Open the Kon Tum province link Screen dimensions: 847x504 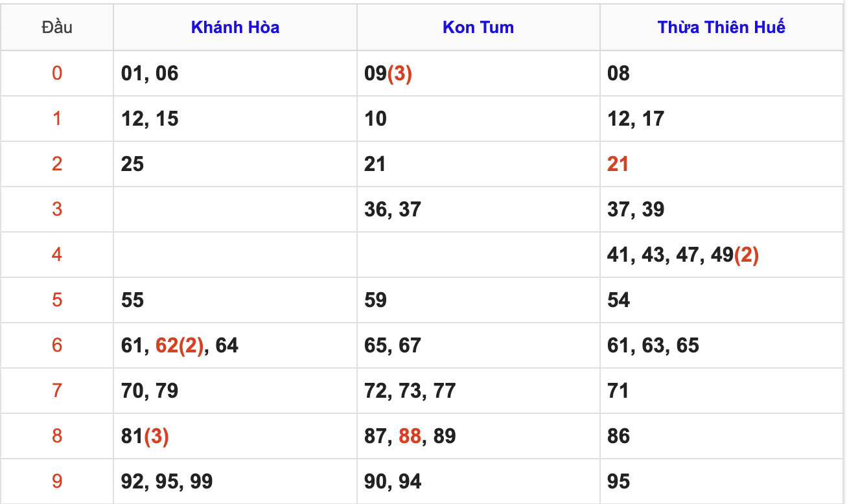478,27
